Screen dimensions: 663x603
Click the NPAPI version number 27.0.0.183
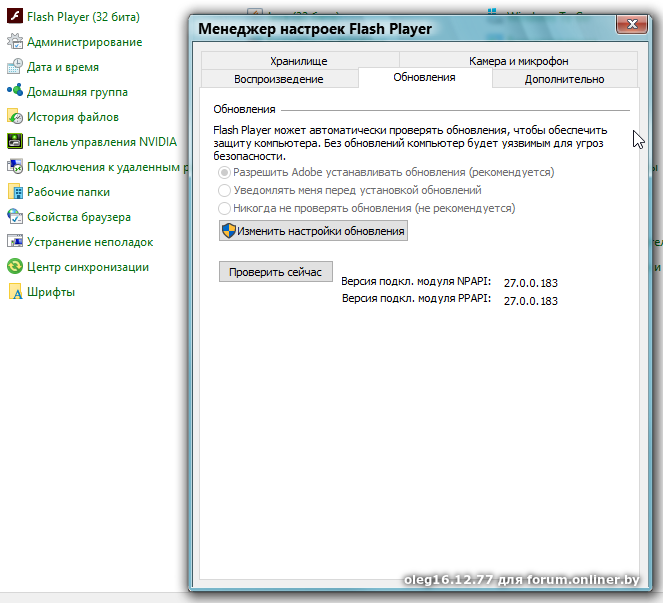click(x=531, y=283)
